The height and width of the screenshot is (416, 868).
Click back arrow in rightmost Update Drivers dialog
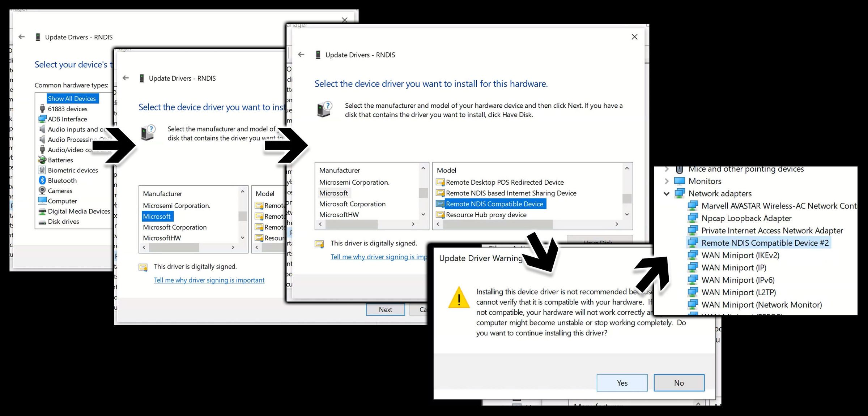(x=301, y=55)
